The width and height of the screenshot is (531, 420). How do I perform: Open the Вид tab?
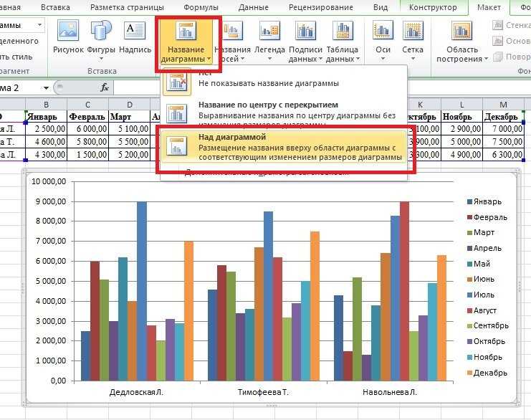381,7
